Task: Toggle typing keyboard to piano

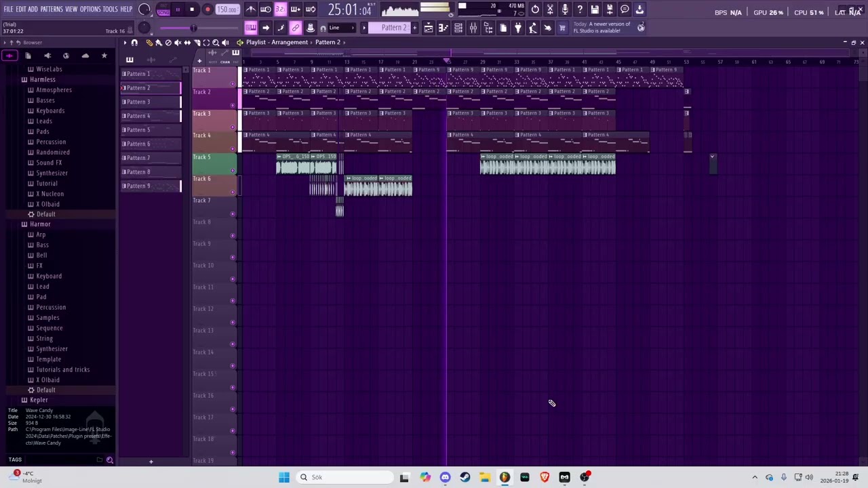Action: coord(251,28)
